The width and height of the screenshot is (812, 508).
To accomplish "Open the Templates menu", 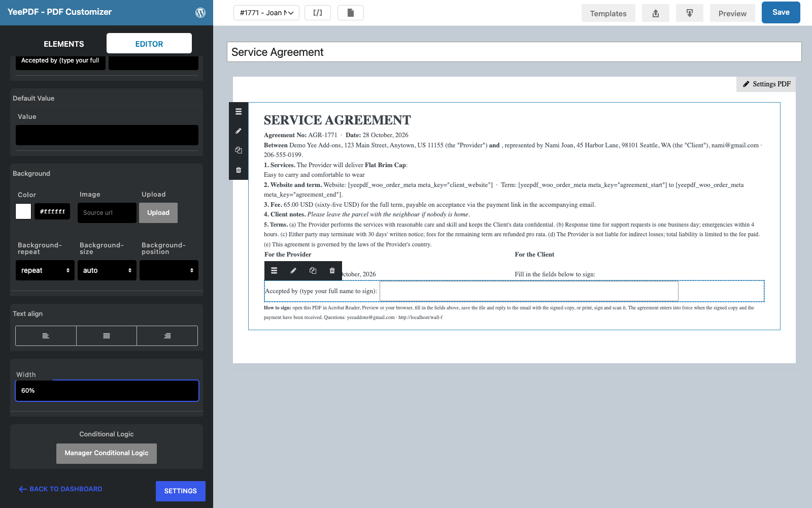I will pyautogui.click(x=608, y=13).
